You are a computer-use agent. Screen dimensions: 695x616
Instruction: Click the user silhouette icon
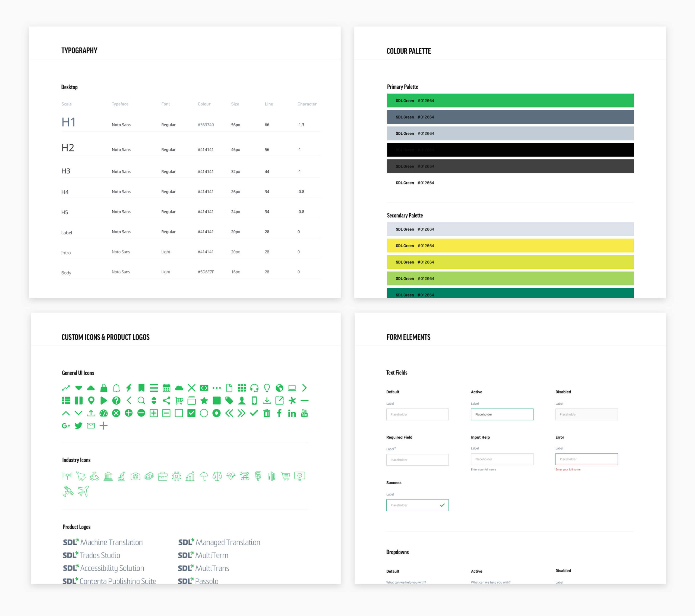coord(242,401)
